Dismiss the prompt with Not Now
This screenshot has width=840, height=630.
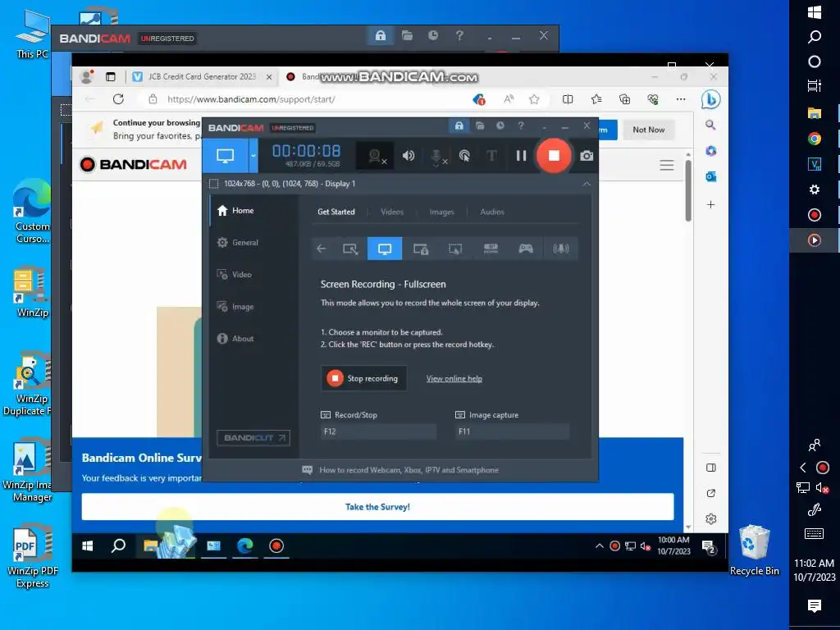click(648, 130)
